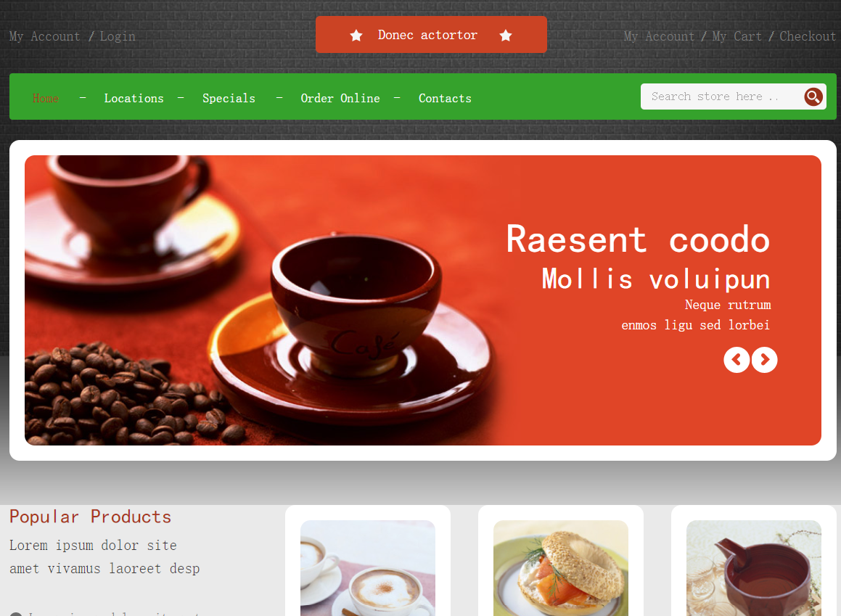Click the star left of Donec actortor

click(356, 36)
